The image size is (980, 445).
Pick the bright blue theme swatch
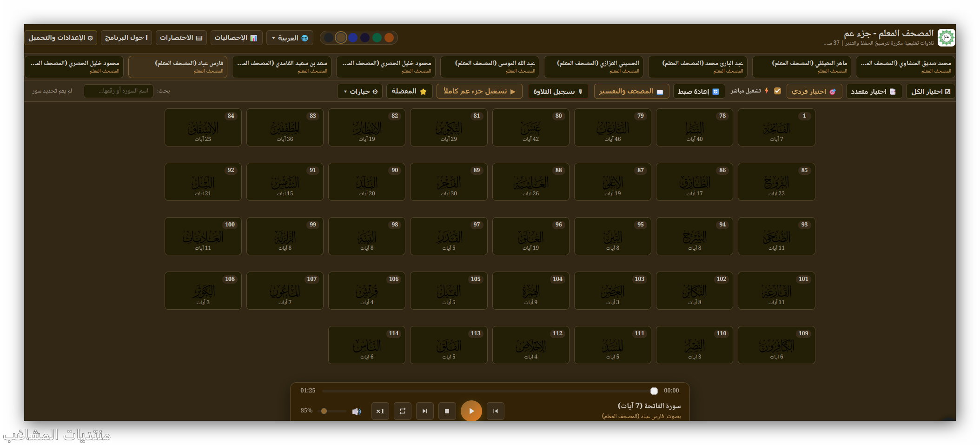[x=353, y=38]
